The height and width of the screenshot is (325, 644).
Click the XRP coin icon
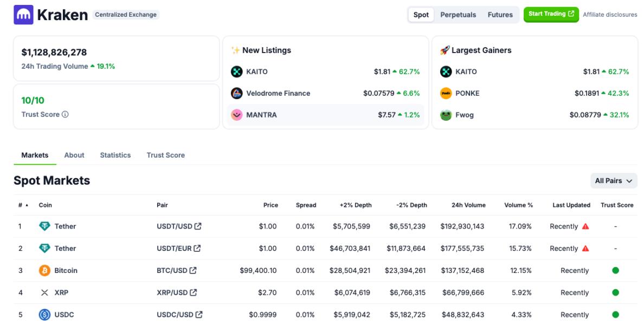point(44,292)
